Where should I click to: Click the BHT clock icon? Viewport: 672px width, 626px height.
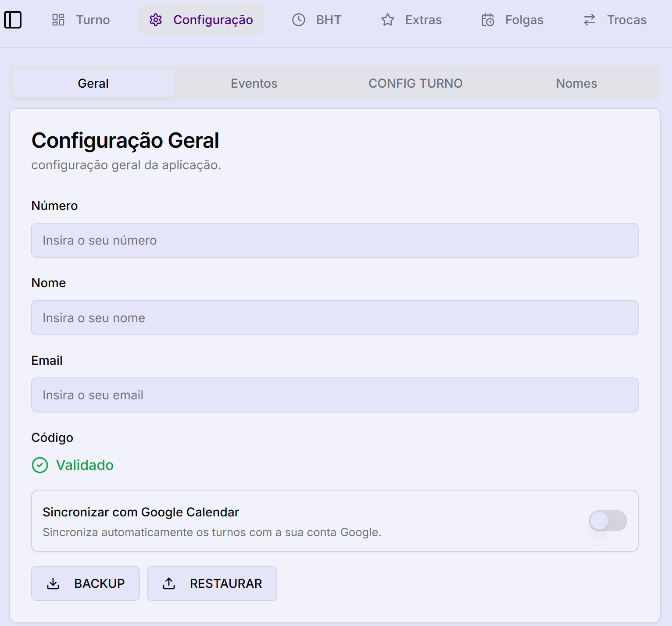pos(299,20)
